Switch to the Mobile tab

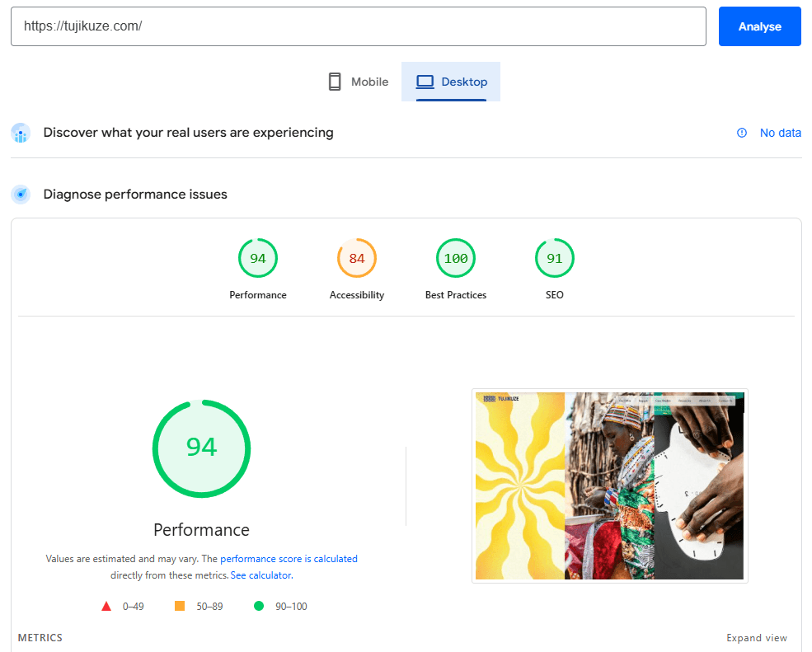click(358, 81)
